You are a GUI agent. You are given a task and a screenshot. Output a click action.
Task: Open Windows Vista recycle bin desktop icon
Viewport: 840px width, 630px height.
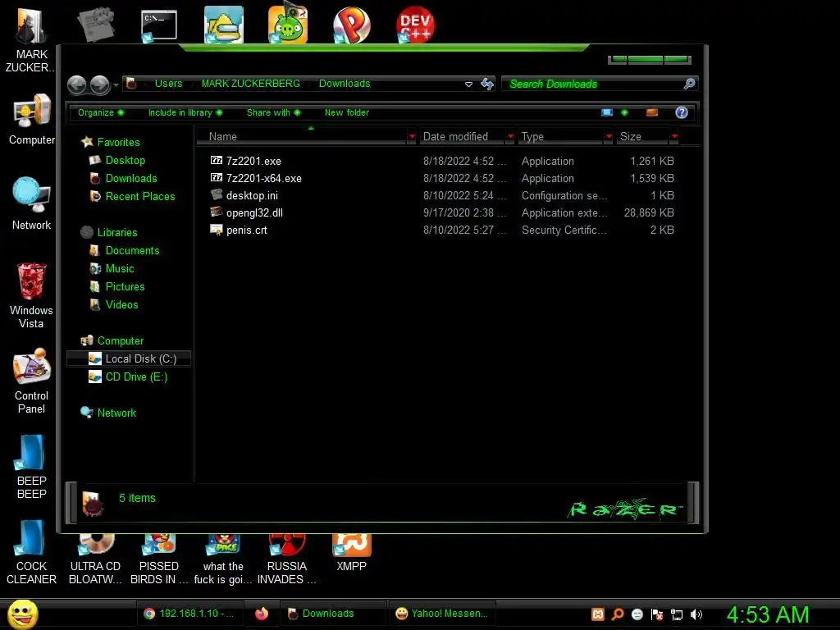click(32, 295)
